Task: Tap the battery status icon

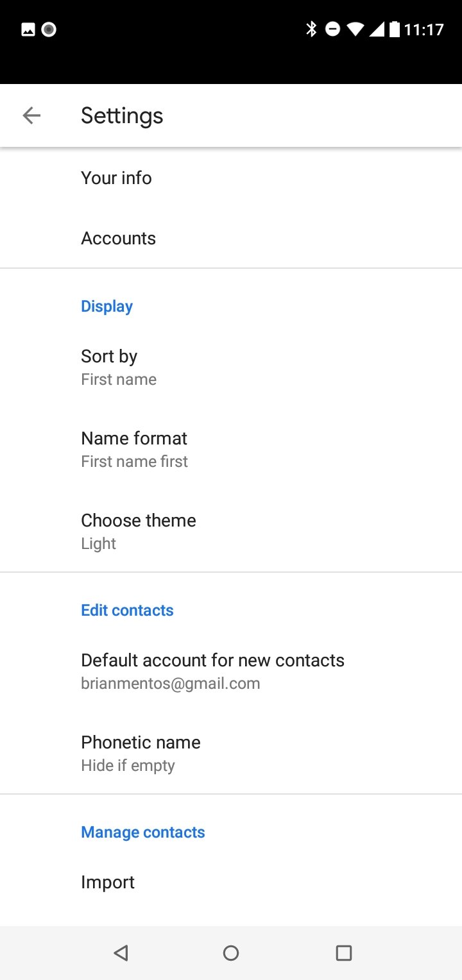Action: (x=395, y=29)
